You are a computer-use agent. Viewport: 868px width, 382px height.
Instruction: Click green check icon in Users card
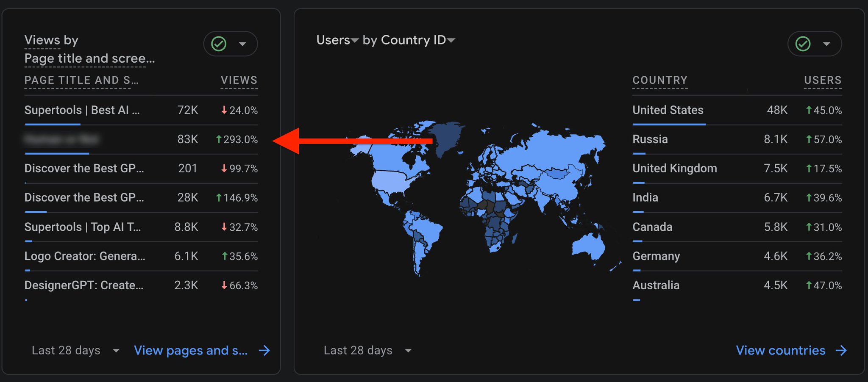pyautogui.click(x=803, y=44)
